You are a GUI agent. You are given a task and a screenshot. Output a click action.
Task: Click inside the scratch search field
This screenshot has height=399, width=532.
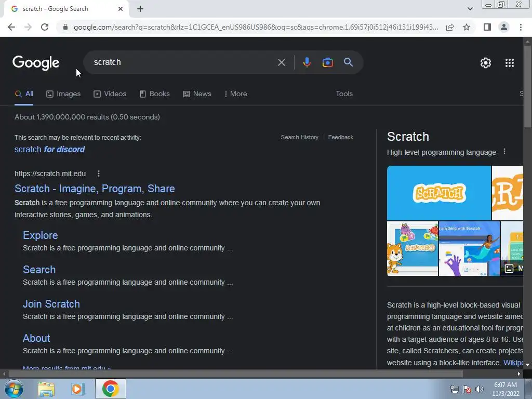point(183,62)
